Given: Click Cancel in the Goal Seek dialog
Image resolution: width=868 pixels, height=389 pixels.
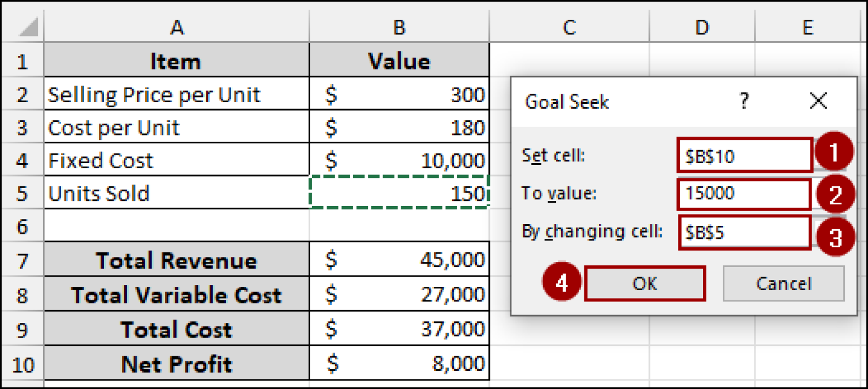Looking at the screenshot, I should tap(784, 283).
